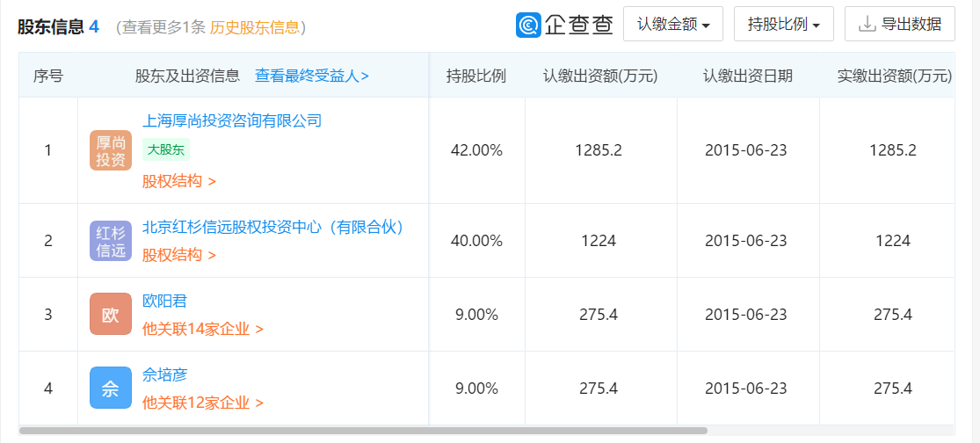Click the 股东及出资信息 header text
Screen dimensions: 980x443
187,76
